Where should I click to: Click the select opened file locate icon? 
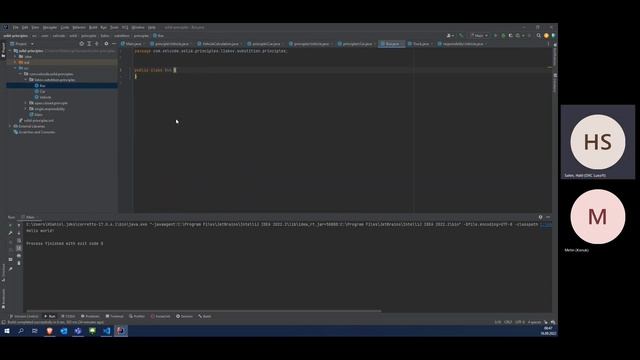(82, 44)
